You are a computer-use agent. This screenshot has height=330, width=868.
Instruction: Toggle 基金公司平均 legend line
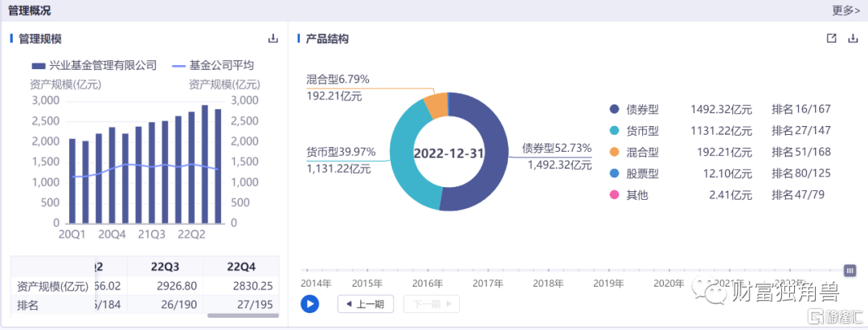coord(214,65)
